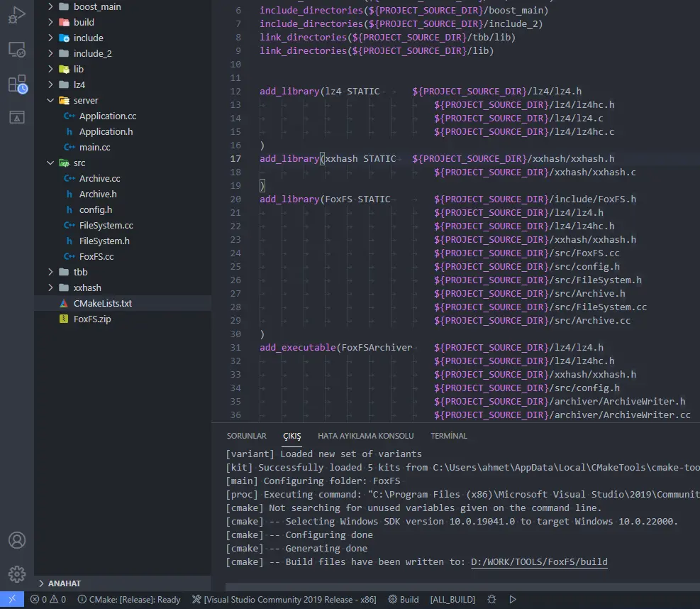Open the Manage settings gear

click(17, 574)
